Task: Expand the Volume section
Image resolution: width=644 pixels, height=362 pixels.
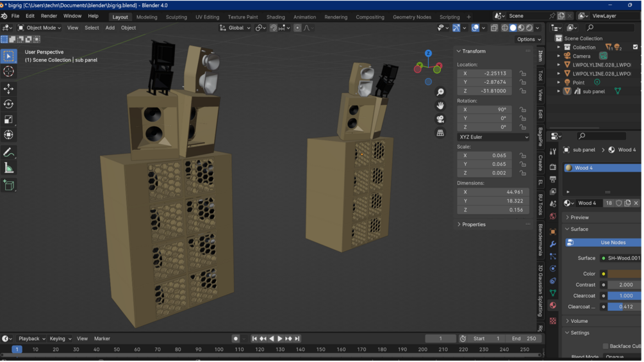Action: pyautogui.click(x=579, y=322)
